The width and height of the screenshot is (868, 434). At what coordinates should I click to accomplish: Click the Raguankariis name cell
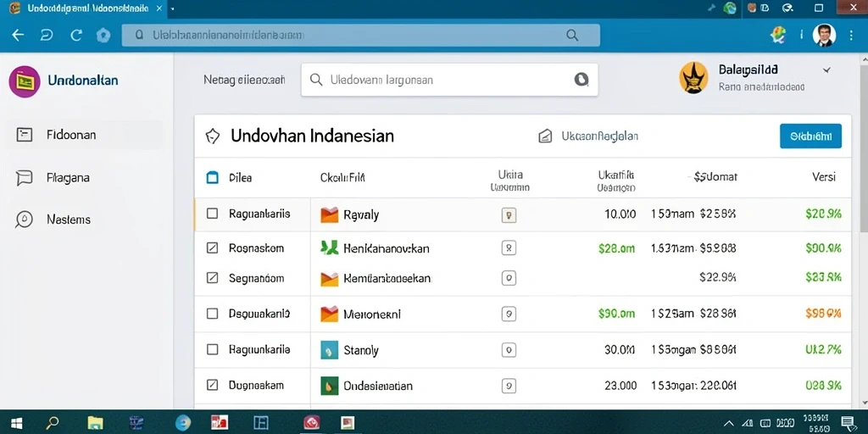(x=259, y=214)
